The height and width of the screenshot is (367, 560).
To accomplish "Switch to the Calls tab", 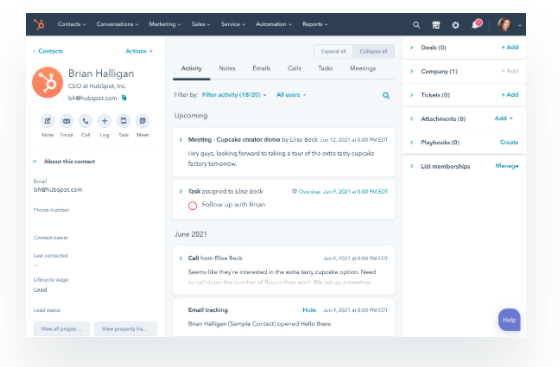I will (x=294, y=68).
